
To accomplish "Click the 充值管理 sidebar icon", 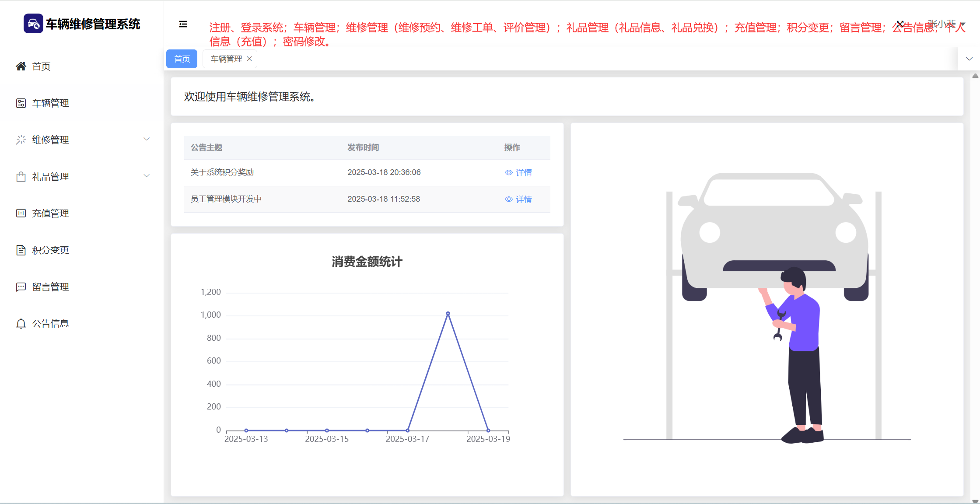I will click(x=21, y=213).
